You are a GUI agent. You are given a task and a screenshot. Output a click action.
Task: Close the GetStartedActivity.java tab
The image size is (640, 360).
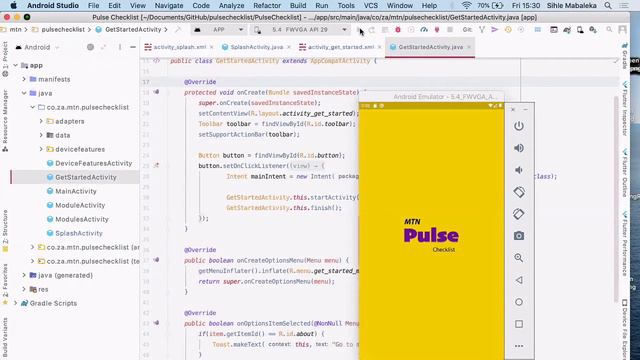469,47
